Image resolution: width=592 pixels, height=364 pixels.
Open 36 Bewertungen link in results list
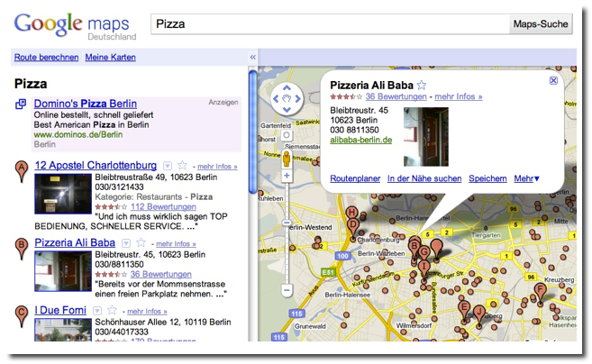(x=160, y=275)
